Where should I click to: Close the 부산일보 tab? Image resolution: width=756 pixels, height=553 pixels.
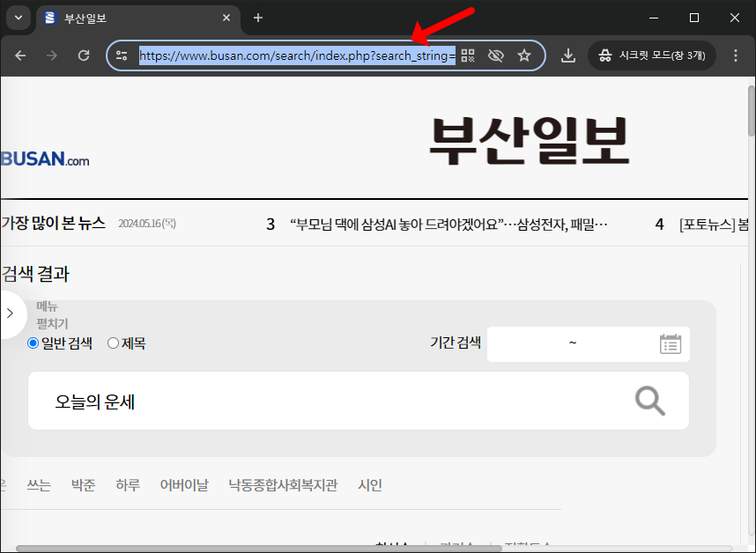(226, 18)
